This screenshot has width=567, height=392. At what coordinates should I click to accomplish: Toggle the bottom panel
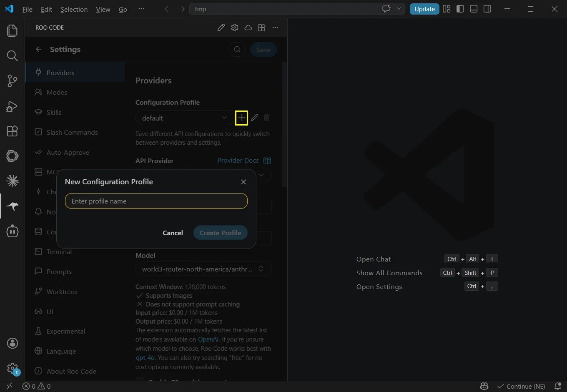pyautogui.click(x=474, y=9)
